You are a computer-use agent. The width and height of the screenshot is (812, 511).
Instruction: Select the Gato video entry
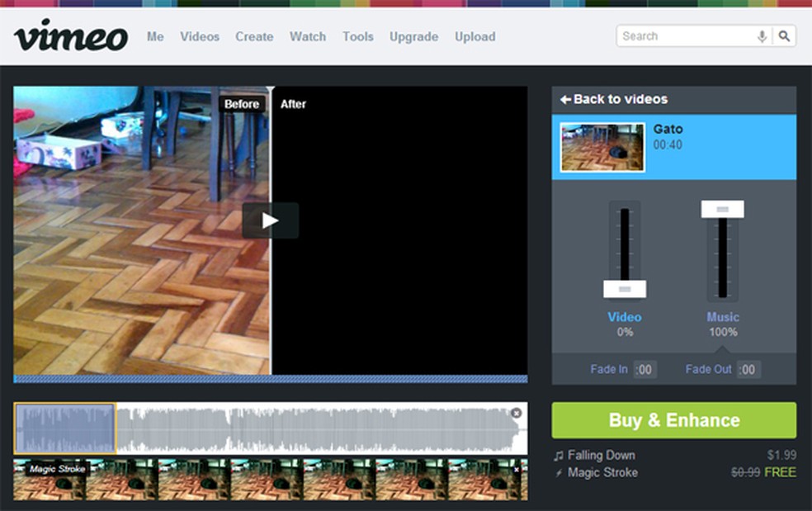pos(673,146)
